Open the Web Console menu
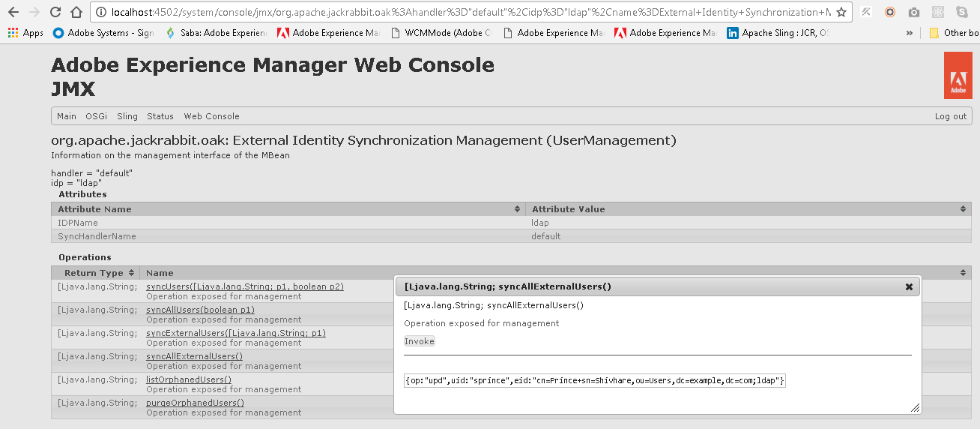This screenshot has height=429, width=980. pos(212,116)
